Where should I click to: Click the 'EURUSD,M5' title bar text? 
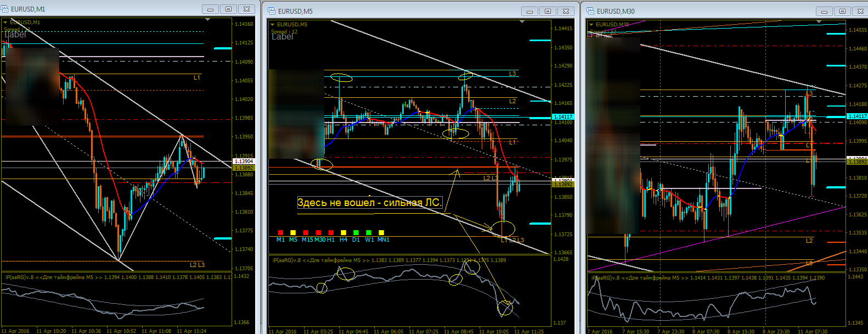click(x=295, y=11)
